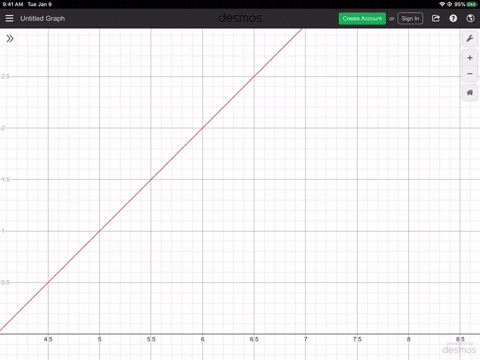480x360 pixels.
Task: Open the share graph icon
Action: (x=436, y=18)
